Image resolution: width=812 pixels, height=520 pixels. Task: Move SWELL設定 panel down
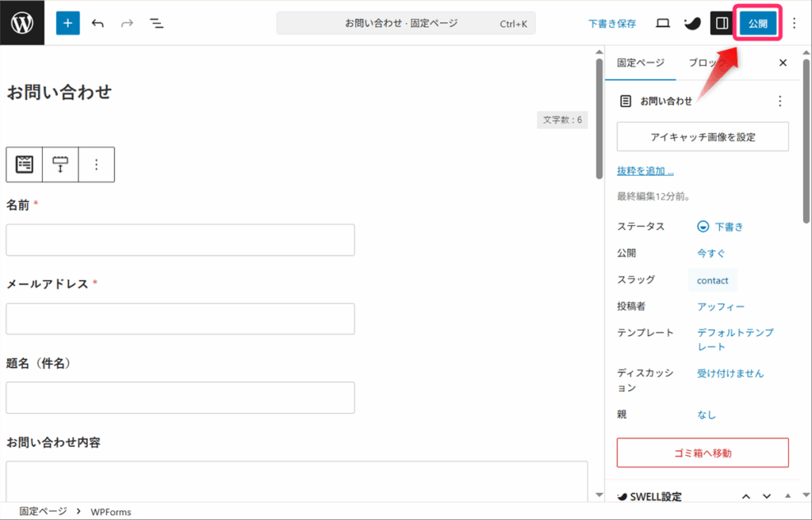767,497
